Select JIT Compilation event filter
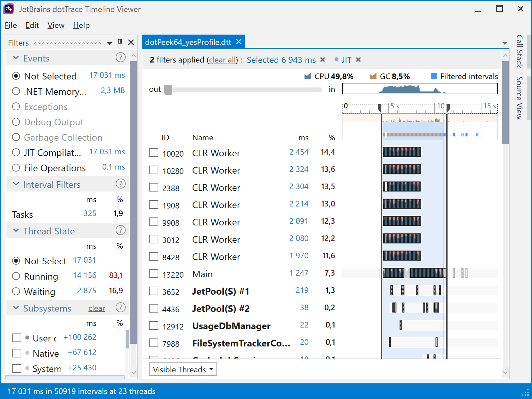This screenshot has height=399, width=532. coord(16,152)
